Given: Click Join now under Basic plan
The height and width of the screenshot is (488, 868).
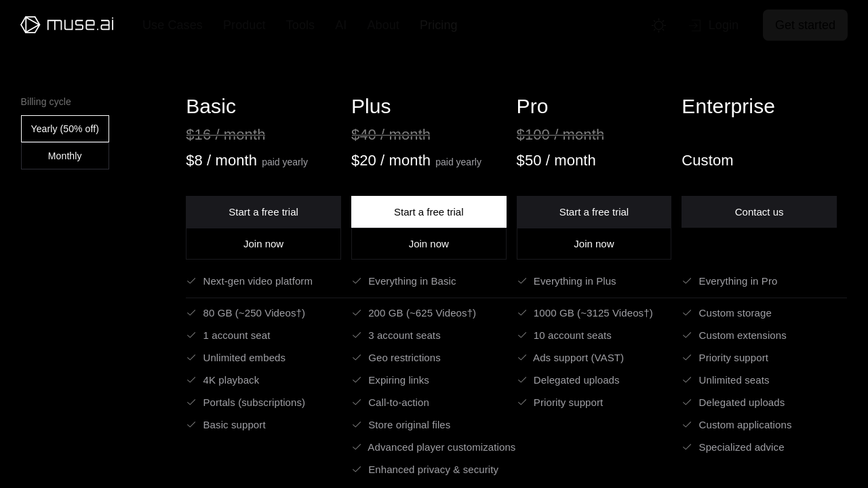Looking at the screenshot, I should [x=263, y=244].
